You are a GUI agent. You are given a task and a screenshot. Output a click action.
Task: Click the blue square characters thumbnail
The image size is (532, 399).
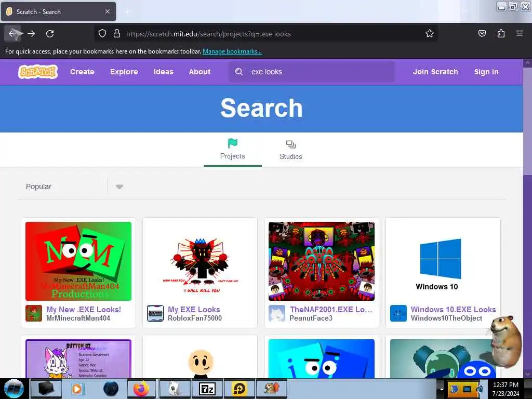click(x=322, y=358)
